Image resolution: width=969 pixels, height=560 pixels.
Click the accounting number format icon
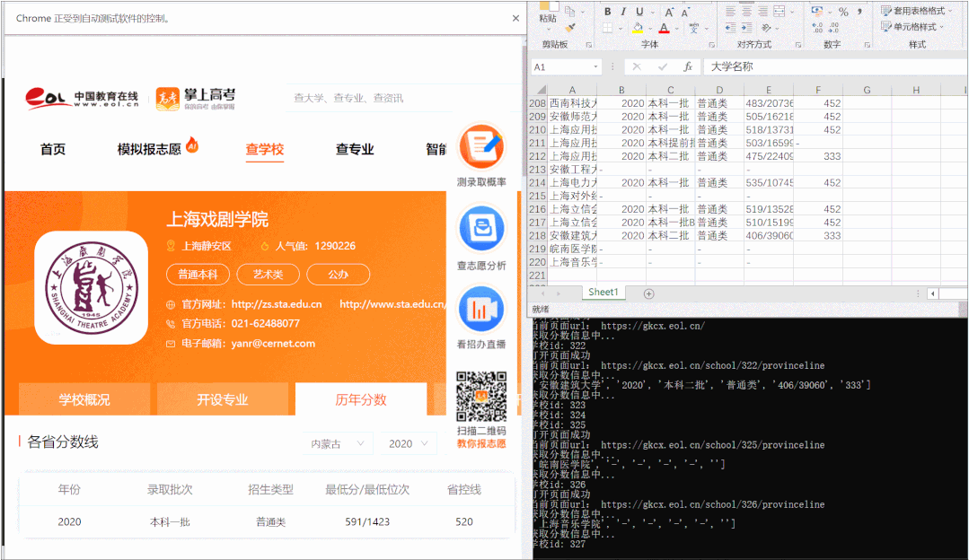click(x=817, y=12)
